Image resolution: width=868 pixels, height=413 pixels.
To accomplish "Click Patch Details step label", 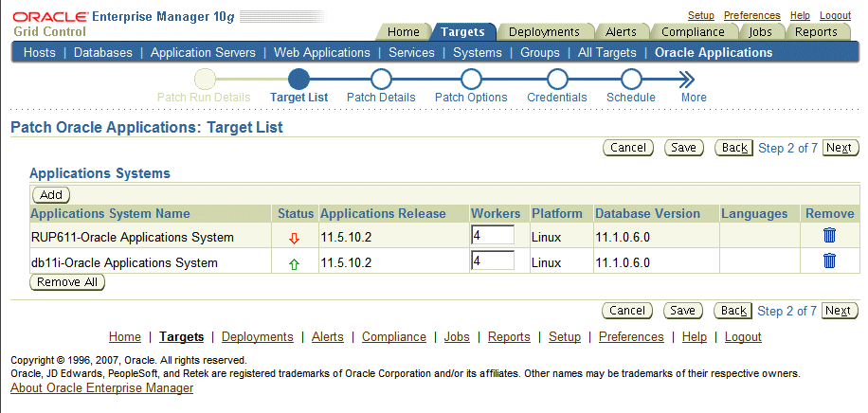I will tap(381, 98).
